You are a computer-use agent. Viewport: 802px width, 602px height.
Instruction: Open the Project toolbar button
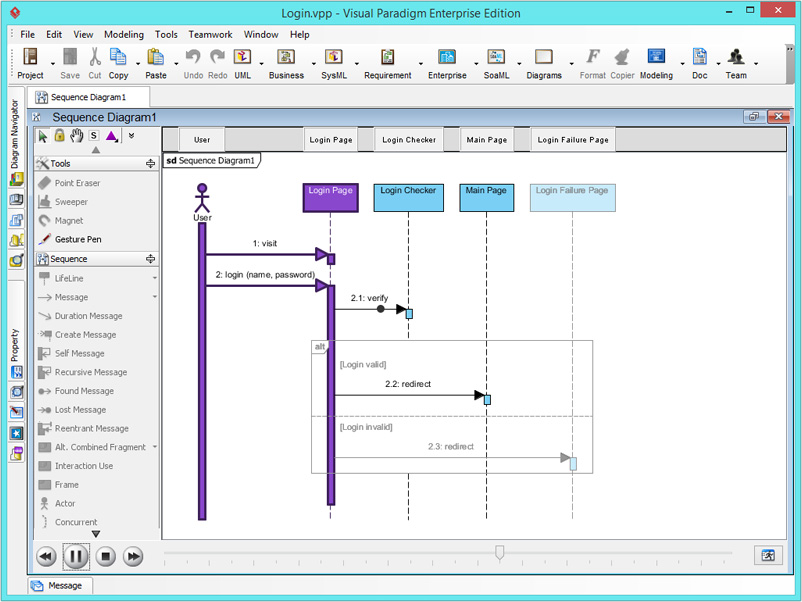(x=30, y=63)
